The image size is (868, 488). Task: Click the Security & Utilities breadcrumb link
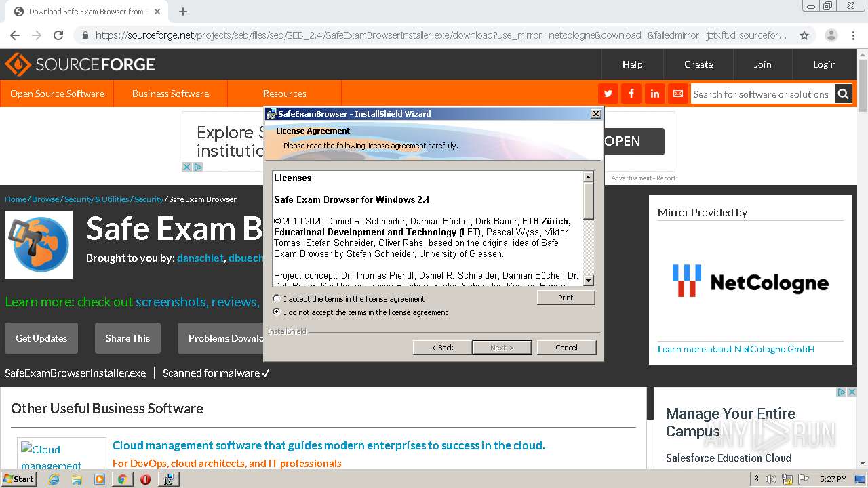(x=96, y=199)
